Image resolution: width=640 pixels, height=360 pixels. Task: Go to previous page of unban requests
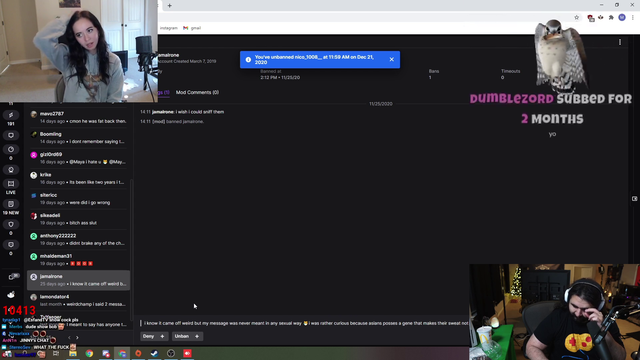pyautogui.click(x=69, y=338)
